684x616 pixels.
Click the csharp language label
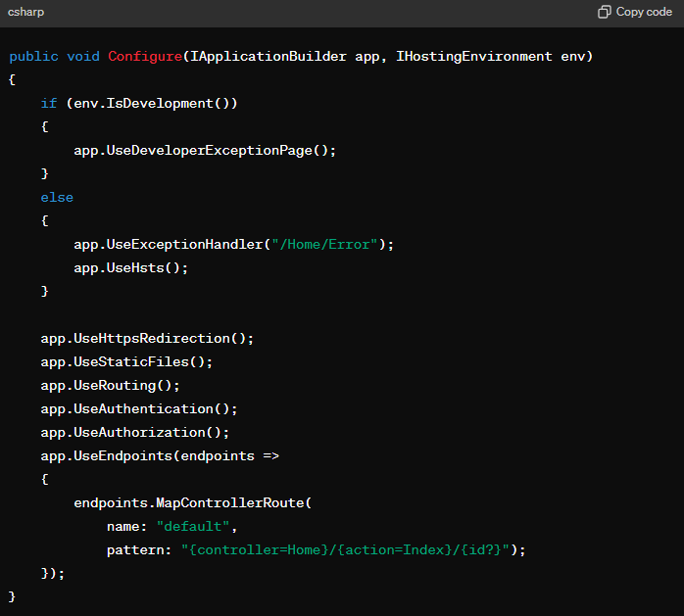point(25,12)
